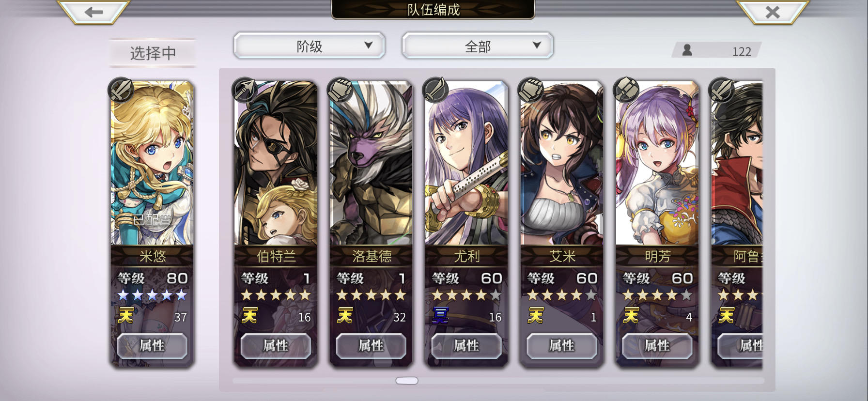
Task: Select the 选择中 tab label
Action: (153, 53)
